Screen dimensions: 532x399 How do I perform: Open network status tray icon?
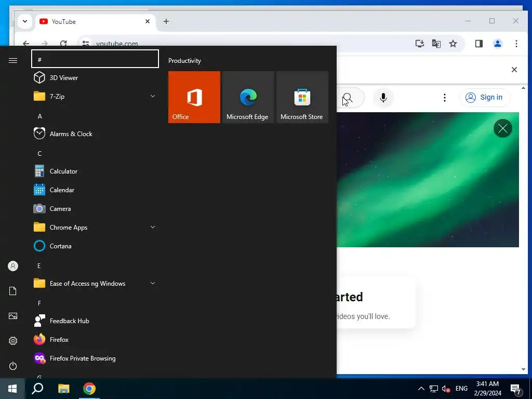[434, 389]
